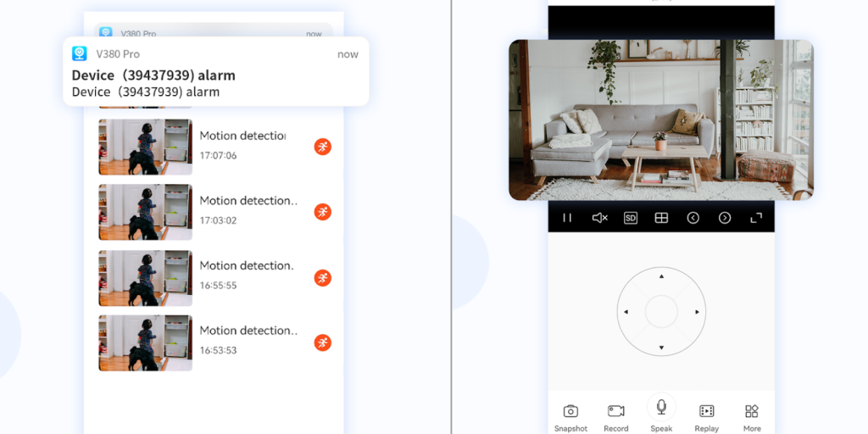
Task: Tilt camera down with PTZ arrow
Action: pos(661,348)
